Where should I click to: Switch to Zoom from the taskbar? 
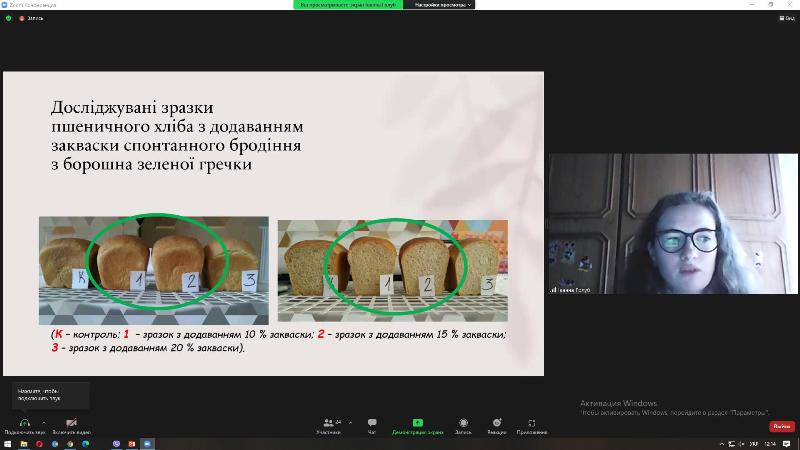point(147,444)
